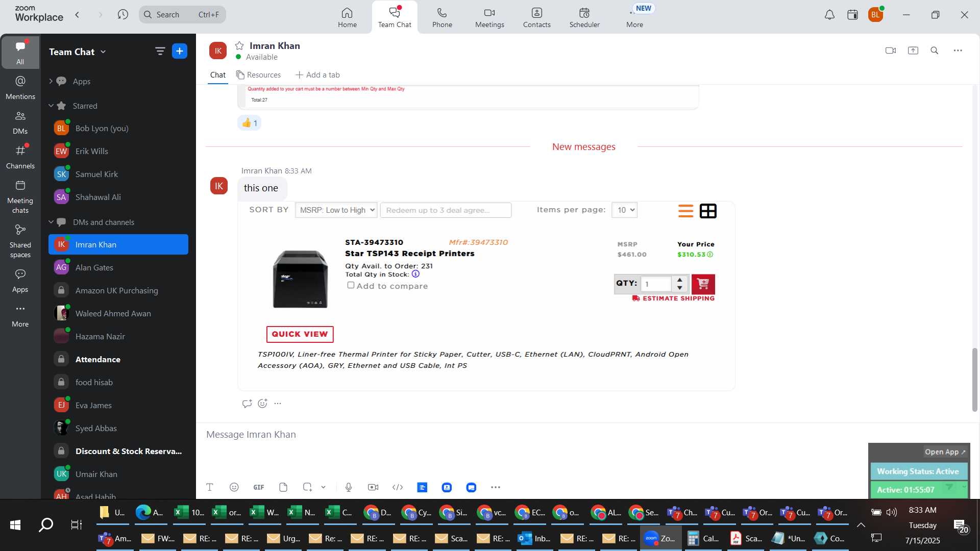
Task: Select the Team Chat top tab
Action: (395, 17)
